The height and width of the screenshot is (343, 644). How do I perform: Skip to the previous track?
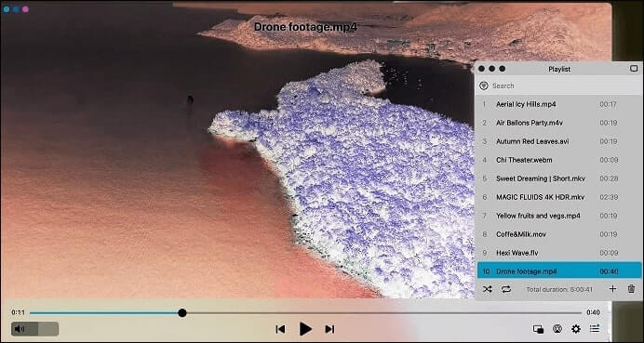click(x=280, y=329)
